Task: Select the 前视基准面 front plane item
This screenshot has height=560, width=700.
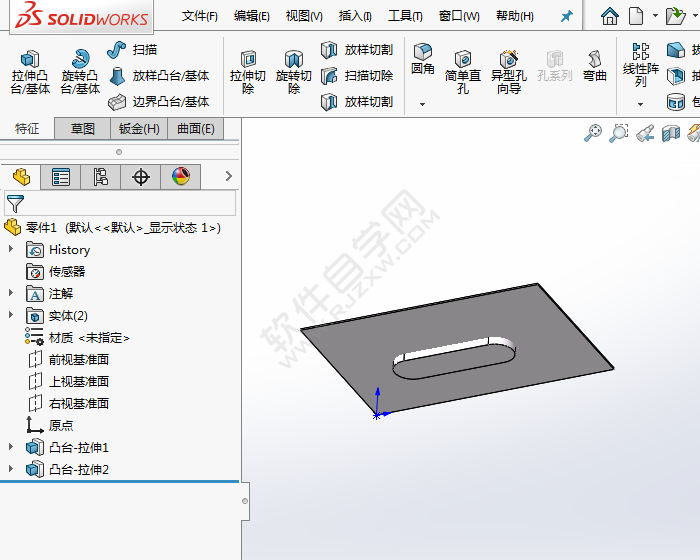Action: (78, 360)
